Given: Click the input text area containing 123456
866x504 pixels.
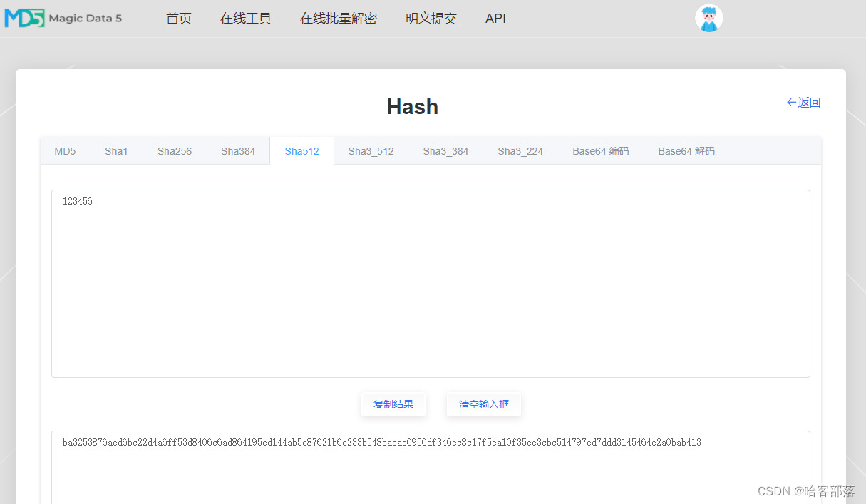Looking at the screenshot, I should pos(431,284).
